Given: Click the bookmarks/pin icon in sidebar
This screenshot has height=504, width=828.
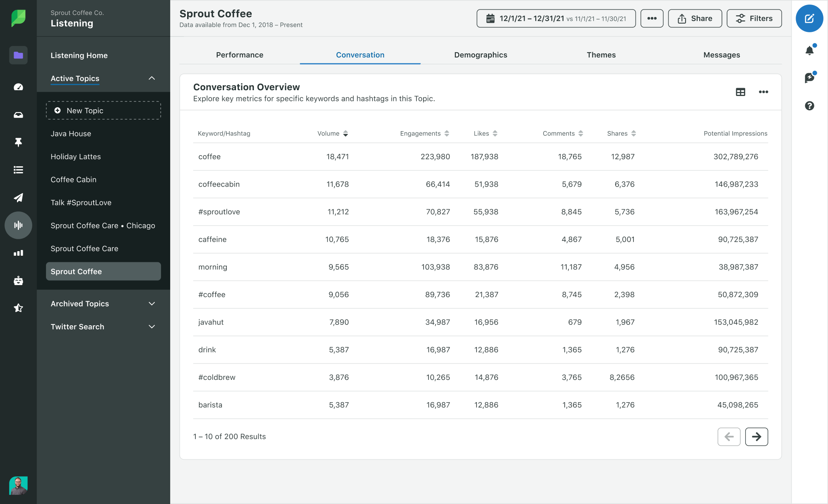Looking at the screenshot, I should point(18,141).
